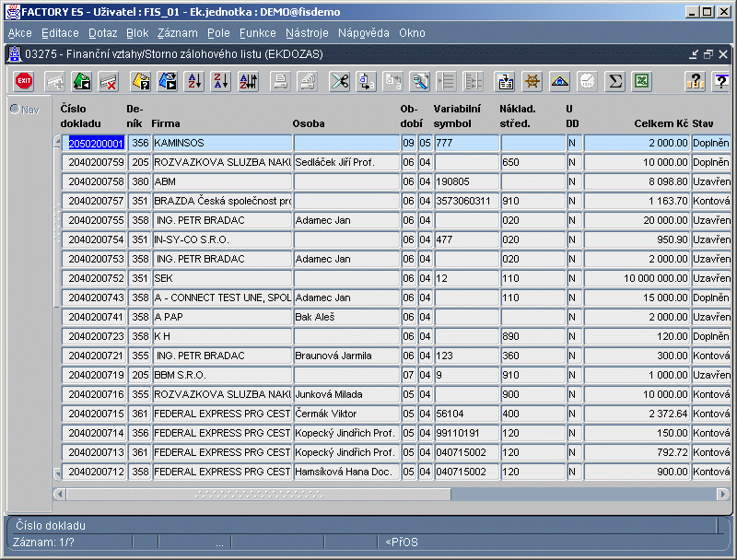
Task: Click the question mark help icon with figures
Action: click(x=695, y=81)
